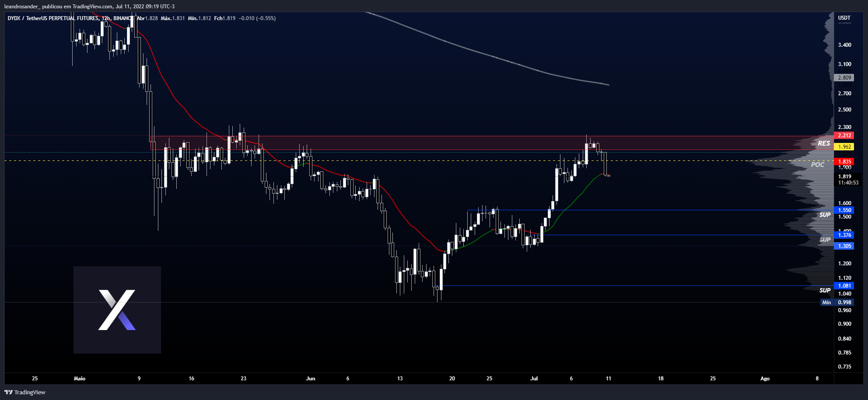Click the gray 2.809 moving average price label
Screen dimensions: 868x400
coord(844,78)
